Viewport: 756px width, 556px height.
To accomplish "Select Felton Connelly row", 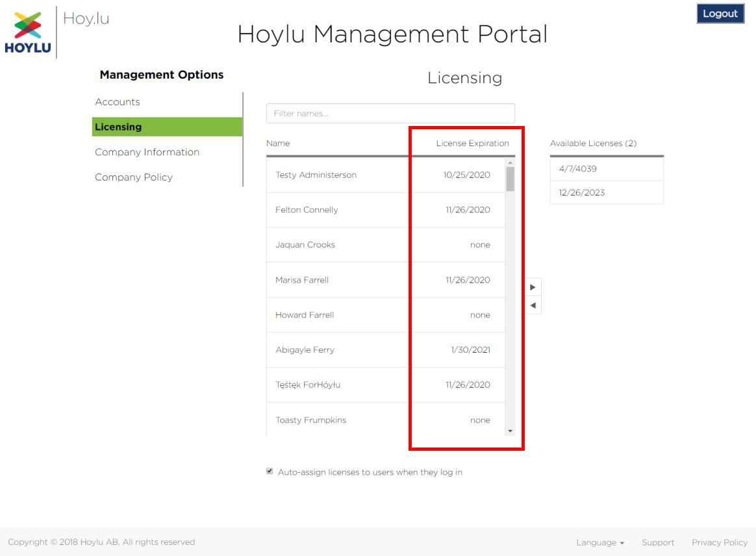I will click(386, 210).
